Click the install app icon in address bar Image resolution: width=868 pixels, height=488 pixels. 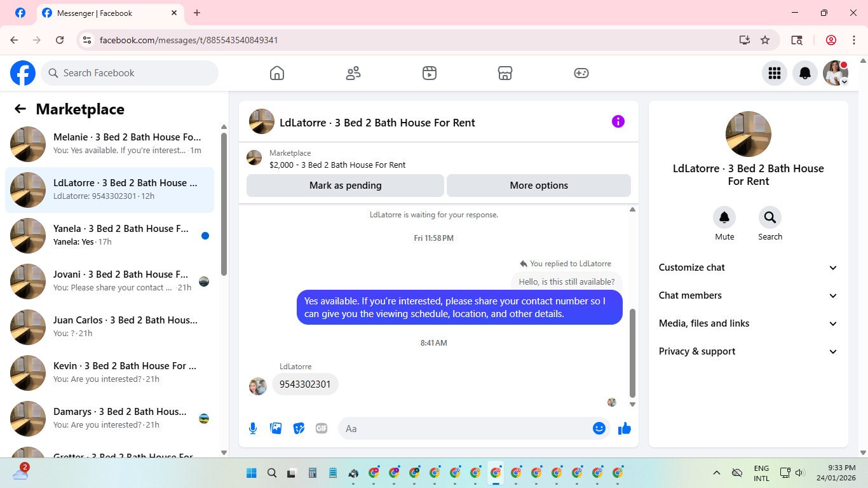coord(745,40)
